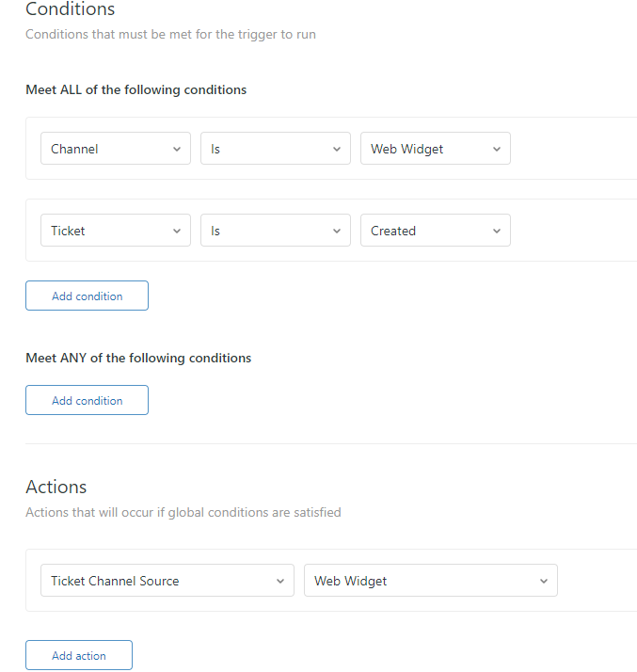This screenshot has height=672, width=637.
Task: Click the chevron arrow in the Created field
Action: [497, 231]
